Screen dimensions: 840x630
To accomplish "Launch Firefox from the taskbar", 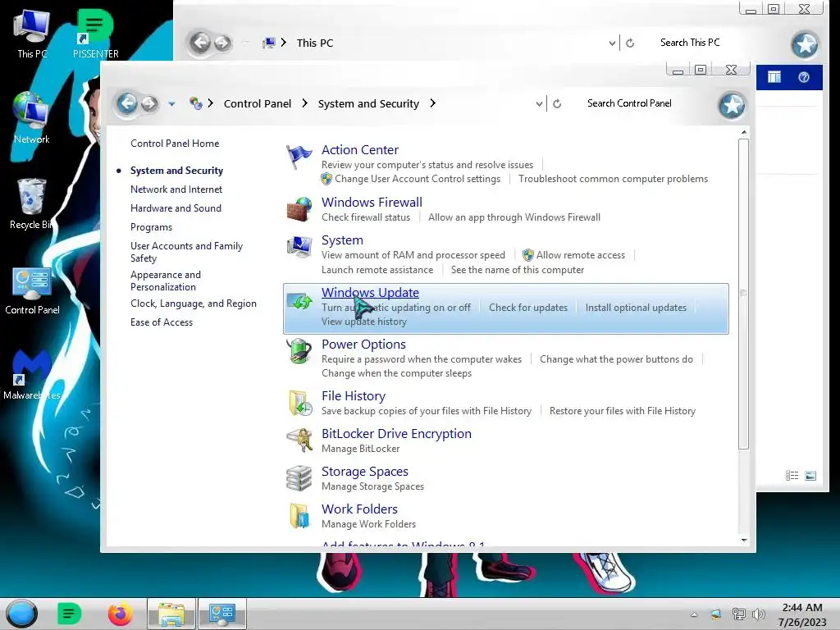I will pyautogui.click(x=120, y=614).
